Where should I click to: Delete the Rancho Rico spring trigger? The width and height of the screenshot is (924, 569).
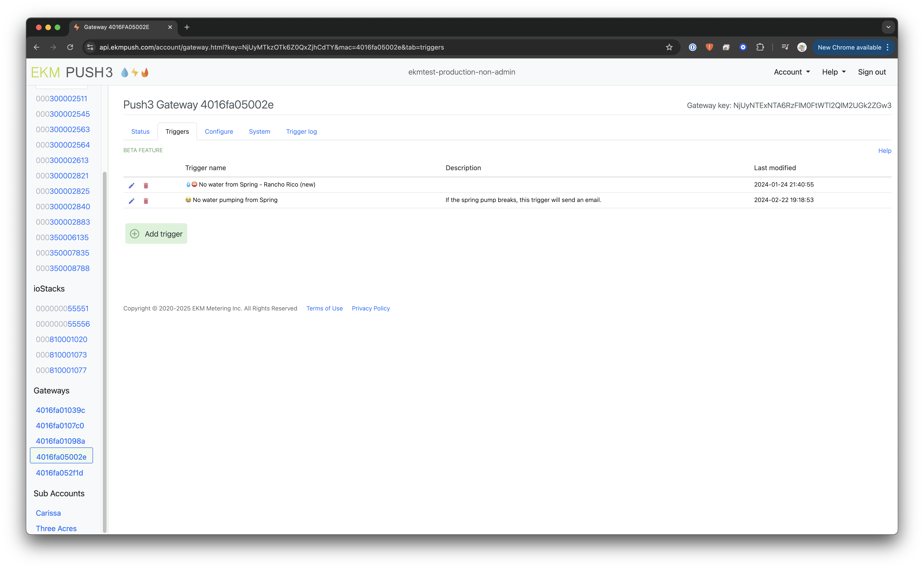pyautogui.click(x=146, y=186)
